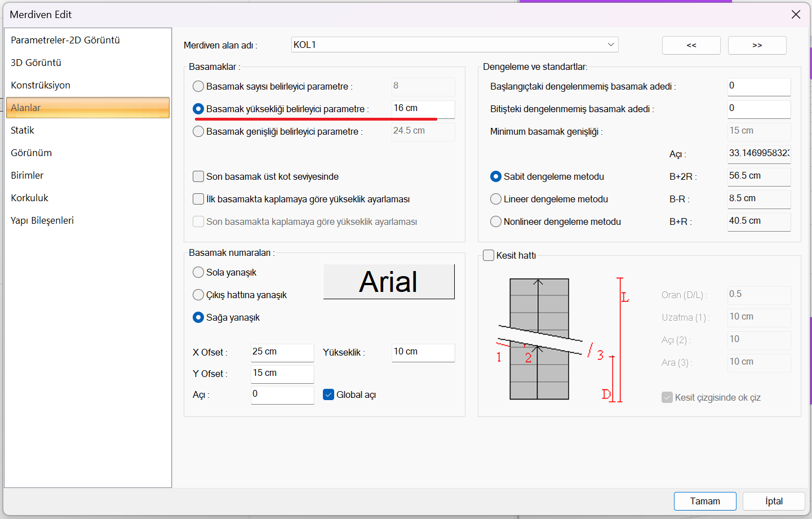Image resolution: width=812 pixels, height=519 pixels.
Task: Open the Merdiven alan adı dropdown
Action: (611, 45)
